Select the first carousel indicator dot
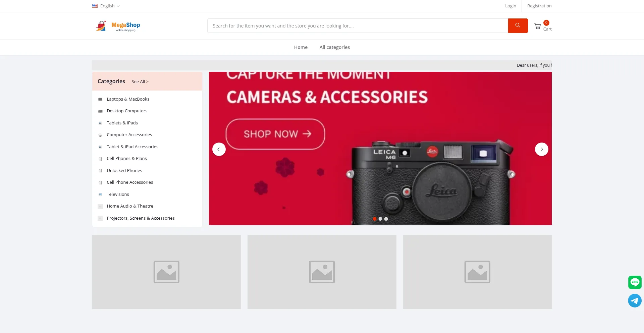The width and height of the screenshot is (644, 333). click(374, 219)
